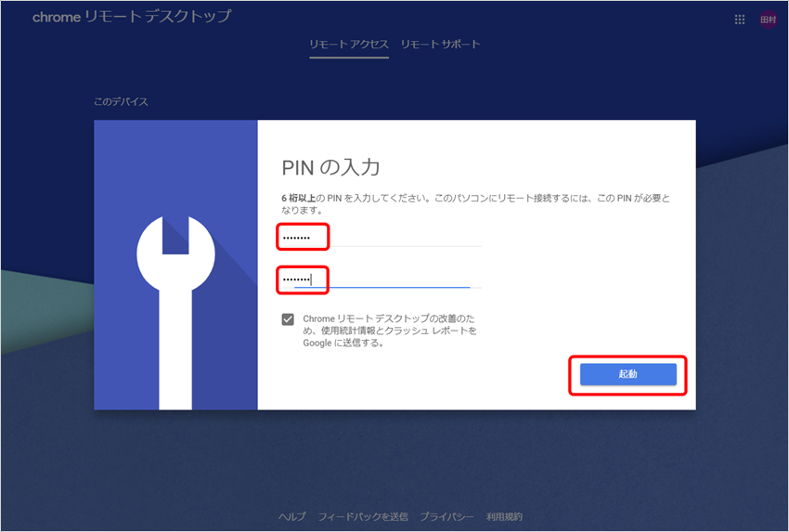Screen dimensions: 789x532
Task: Click the chrome リモート デスクトップ title
Action: 132,17
